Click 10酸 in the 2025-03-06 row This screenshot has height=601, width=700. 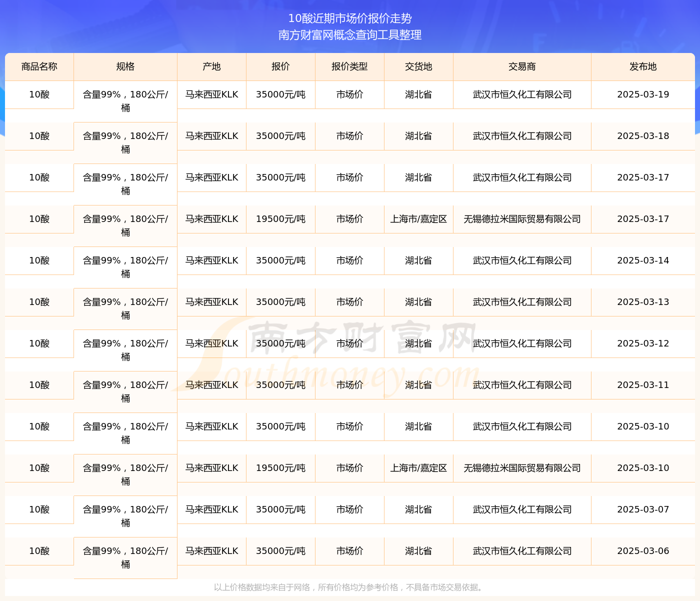tap(39, 551)
